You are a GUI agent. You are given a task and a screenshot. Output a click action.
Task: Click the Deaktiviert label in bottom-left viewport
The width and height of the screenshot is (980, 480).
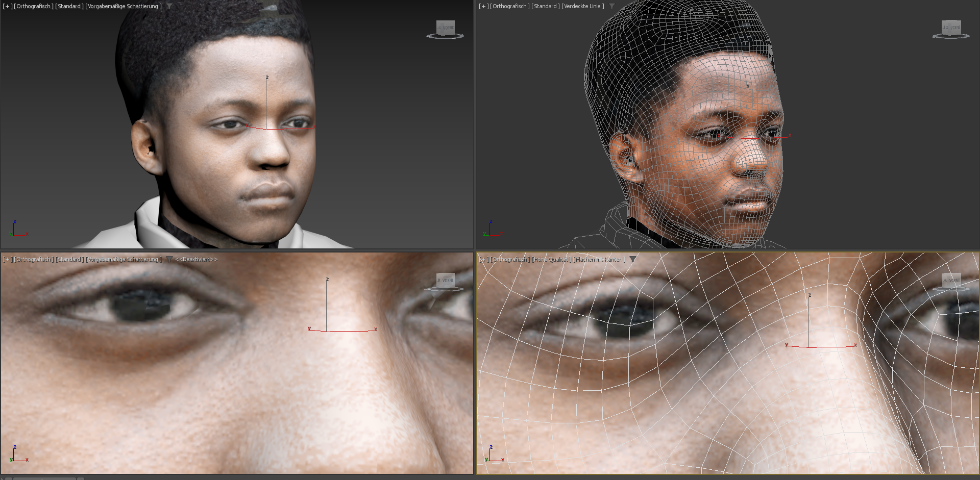coord(197,259)
